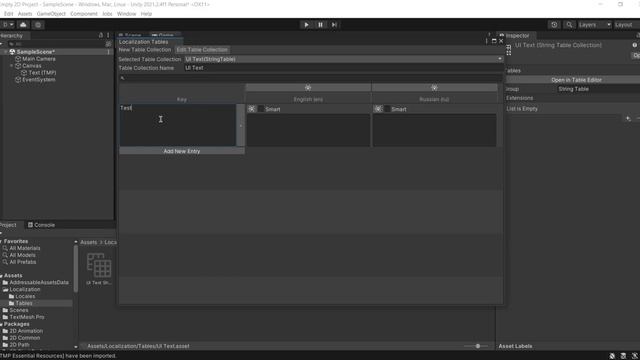This screenshot has height=360, width=640.
Task: Enable Smart checkbox for Russian entry
Action: 387,109
